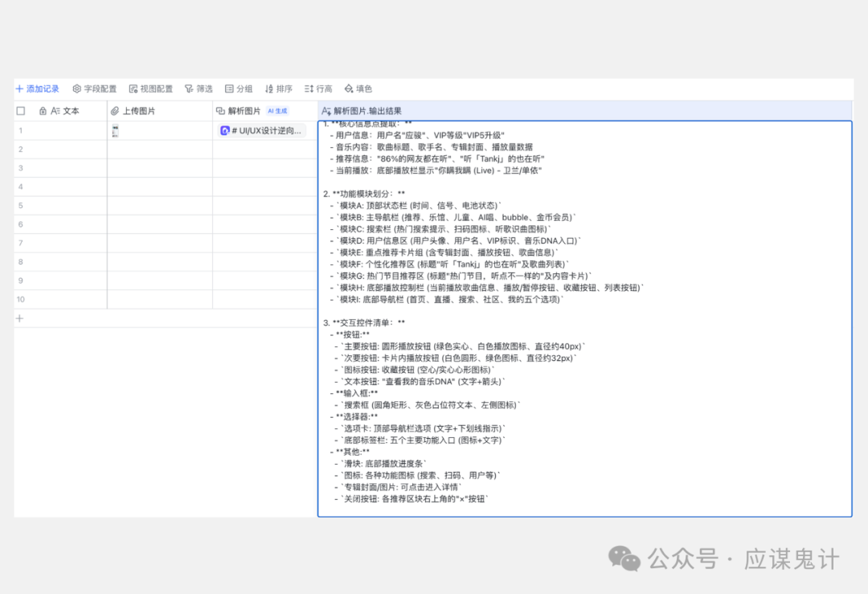
Task: Click the plus to append a new row
Action: (19, 318)
